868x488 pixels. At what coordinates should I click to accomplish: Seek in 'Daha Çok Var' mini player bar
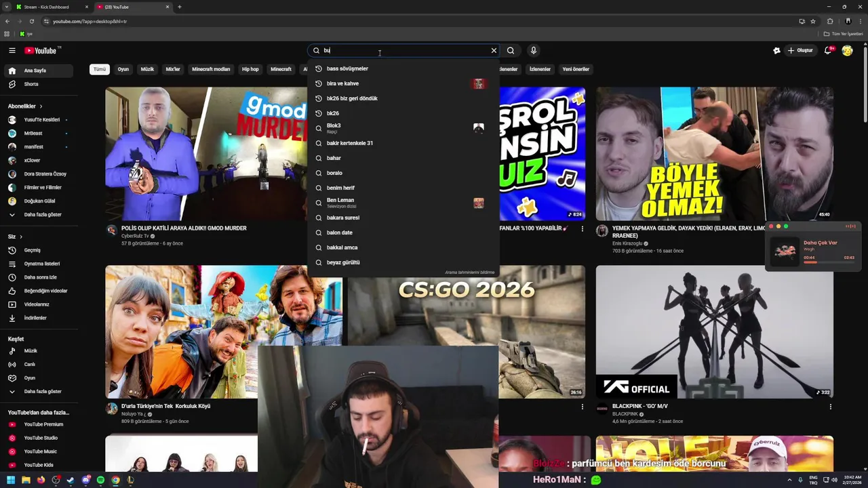coord(829,262)
